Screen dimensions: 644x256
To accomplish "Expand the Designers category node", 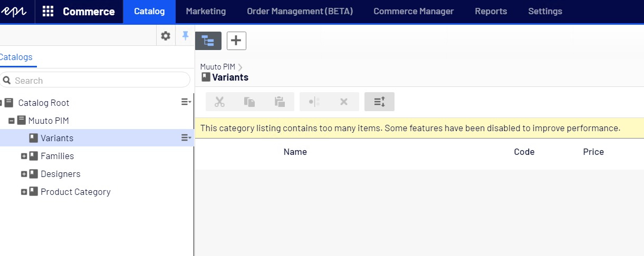I will click(24, 174).
